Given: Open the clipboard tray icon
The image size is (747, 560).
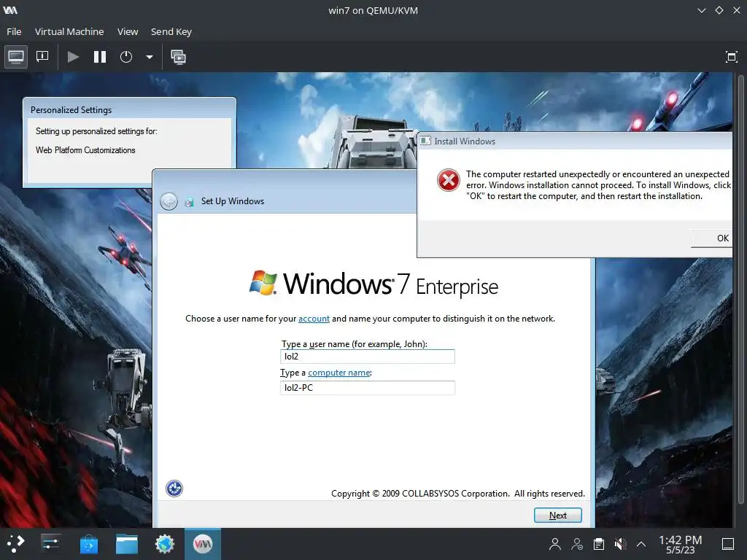Looking at the screenshot, I should point(599,544).
